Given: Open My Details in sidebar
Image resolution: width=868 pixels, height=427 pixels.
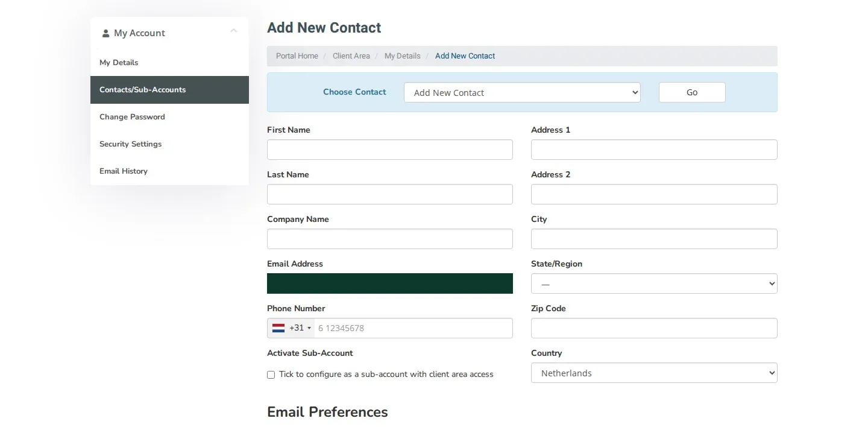Looking at the screenshot, I should (x=169, y=63).
